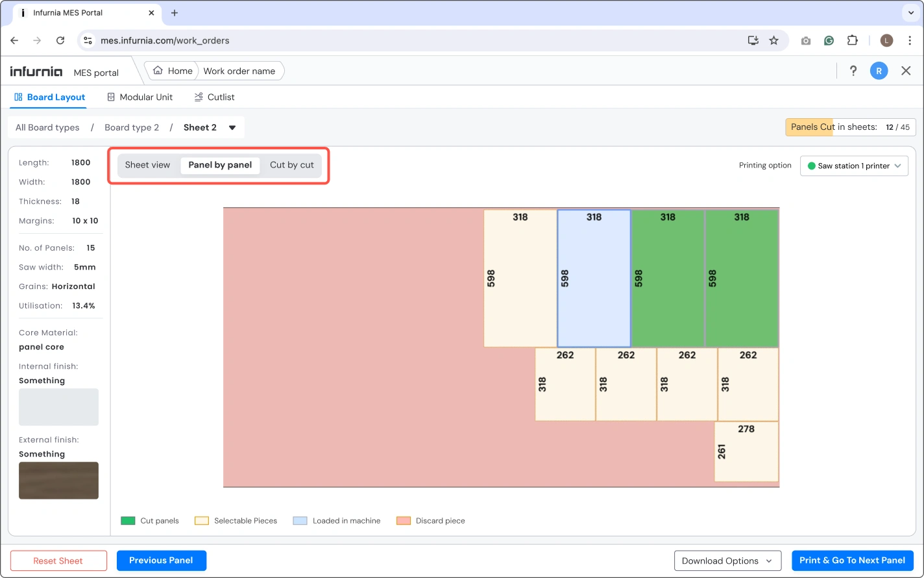Select the Sheet view mode
The width and height of the screenshot is (924, 578).
pos(147,165)
